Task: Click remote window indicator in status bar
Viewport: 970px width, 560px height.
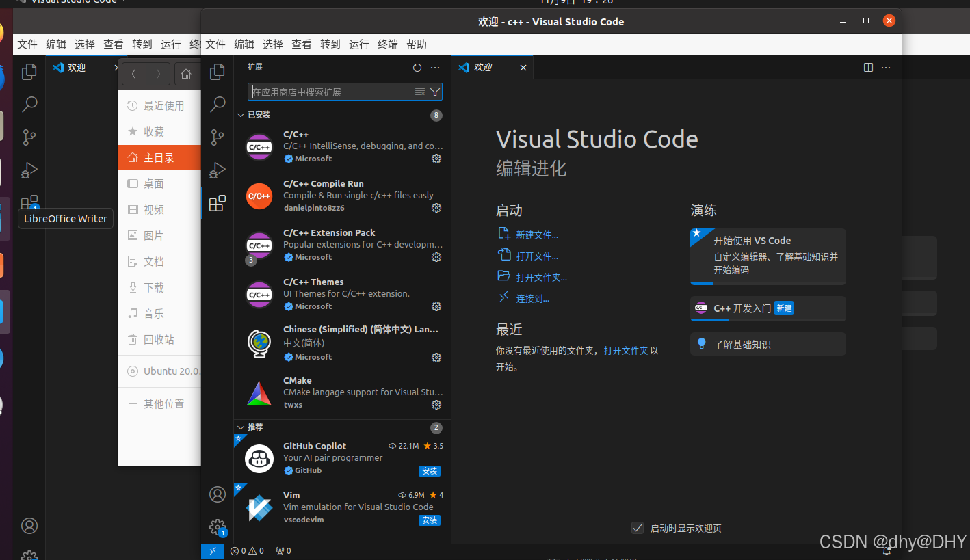Action: [x=213, y=550]
